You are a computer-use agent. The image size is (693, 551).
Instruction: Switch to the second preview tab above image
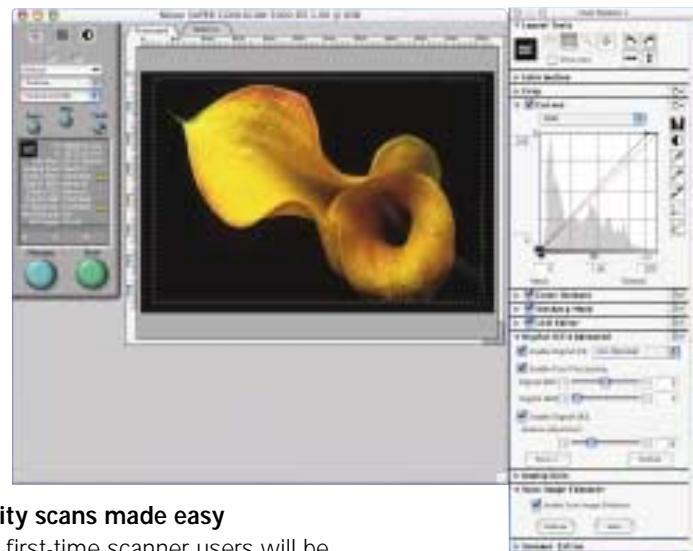point(206,30)
